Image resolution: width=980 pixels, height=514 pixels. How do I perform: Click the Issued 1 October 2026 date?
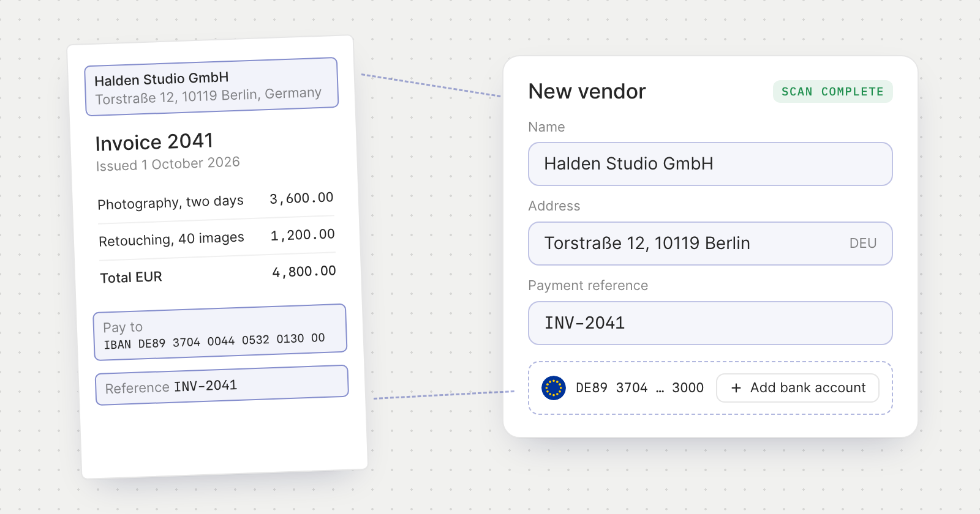168,164
